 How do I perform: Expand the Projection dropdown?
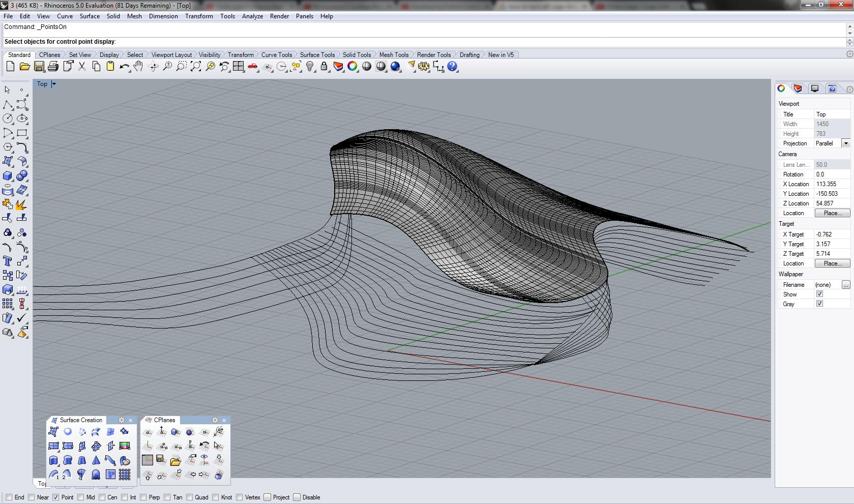[x=846, y=143]
